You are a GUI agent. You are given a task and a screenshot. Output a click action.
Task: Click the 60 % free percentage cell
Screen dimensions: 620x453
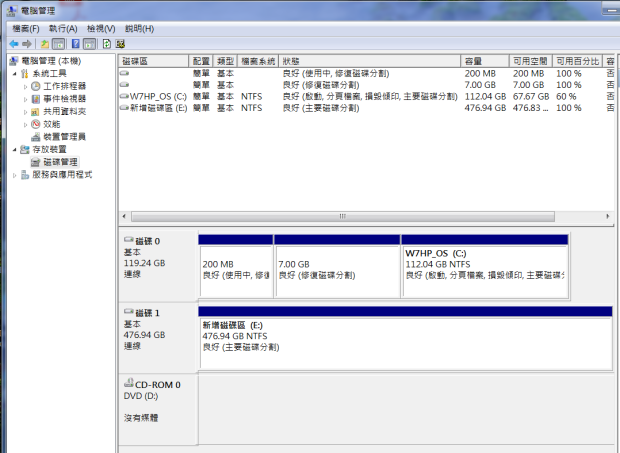pyautogui.click(x=566, y=96)
